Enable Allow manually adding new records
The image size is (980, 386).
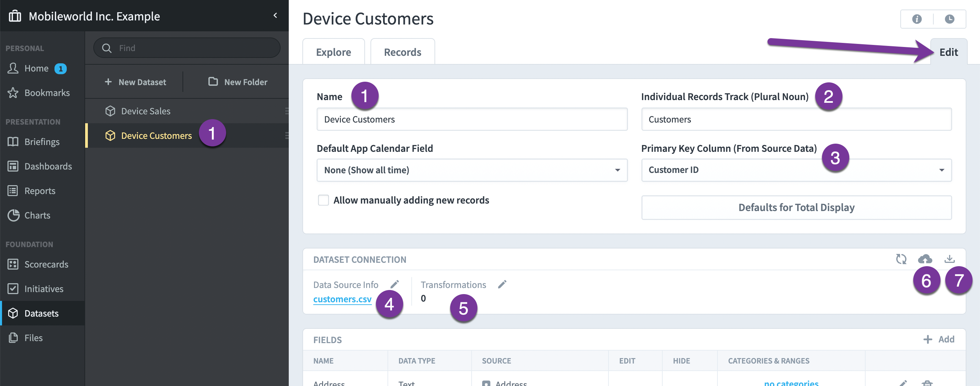point(323,200)
